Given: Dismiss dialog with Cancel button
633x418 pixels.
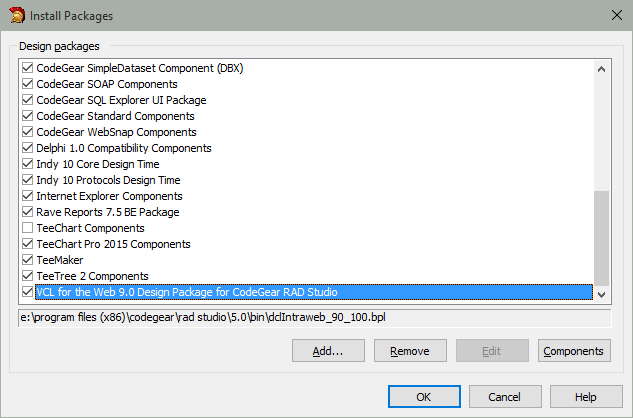Looking at the screenshot, I should coord(505,397).
